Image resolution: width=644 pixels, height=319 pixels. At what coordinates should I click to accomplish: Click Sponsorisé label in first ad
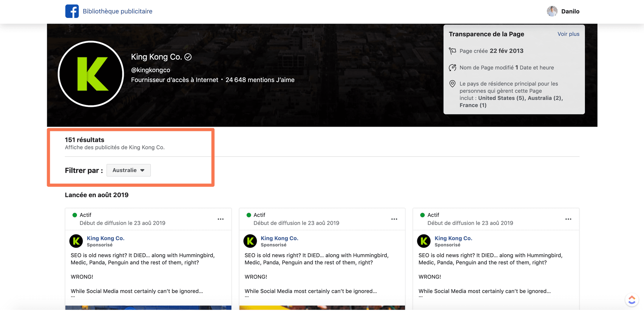100,245
